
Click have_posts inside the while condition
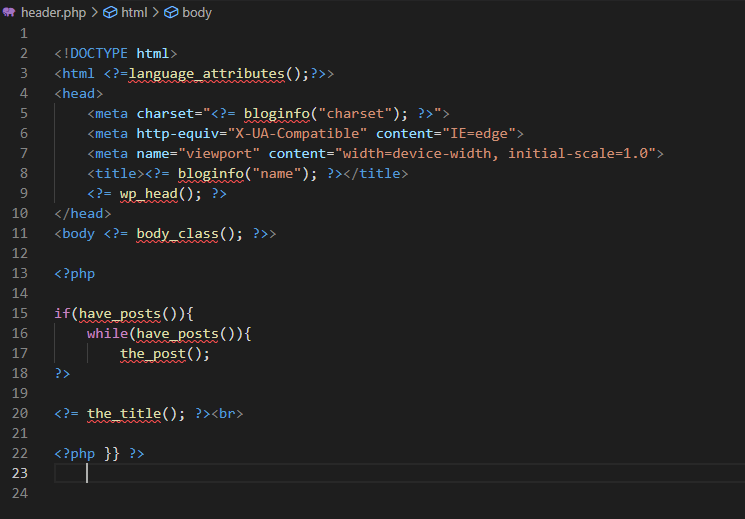point(177,334)
